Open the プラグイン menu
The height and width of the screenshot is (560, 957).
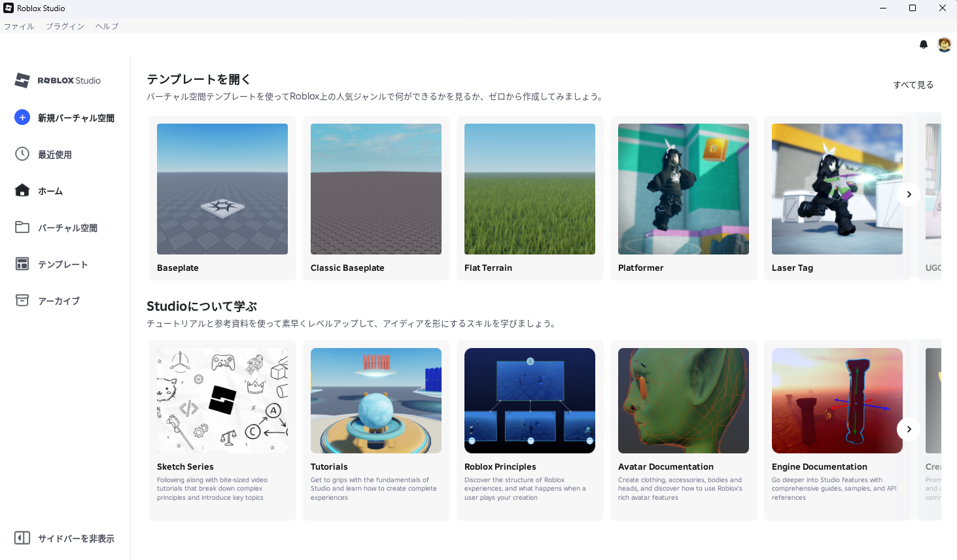click(x=65, y=26)
